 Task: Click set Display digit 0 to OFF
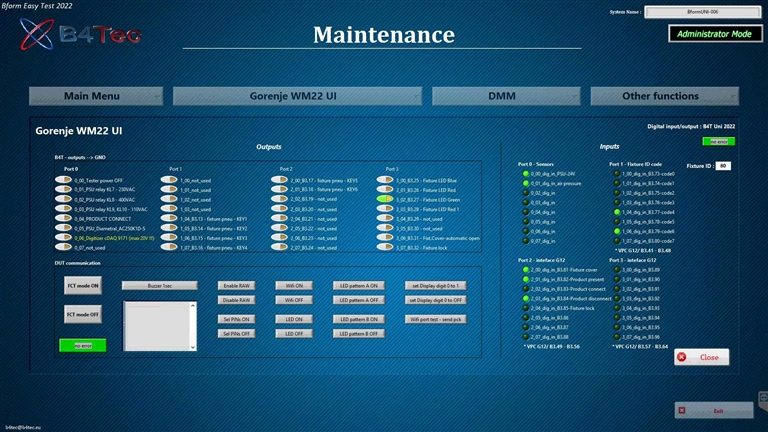point(436,300)
